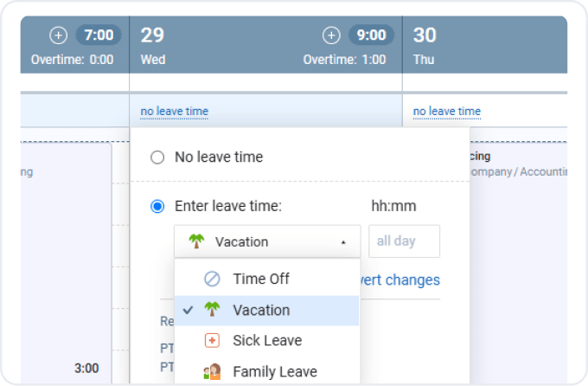The width and height of the screenshot is (588, 386).
Task: Click the 9:00 time badge for Wednesday
Action: click(371, 35)
